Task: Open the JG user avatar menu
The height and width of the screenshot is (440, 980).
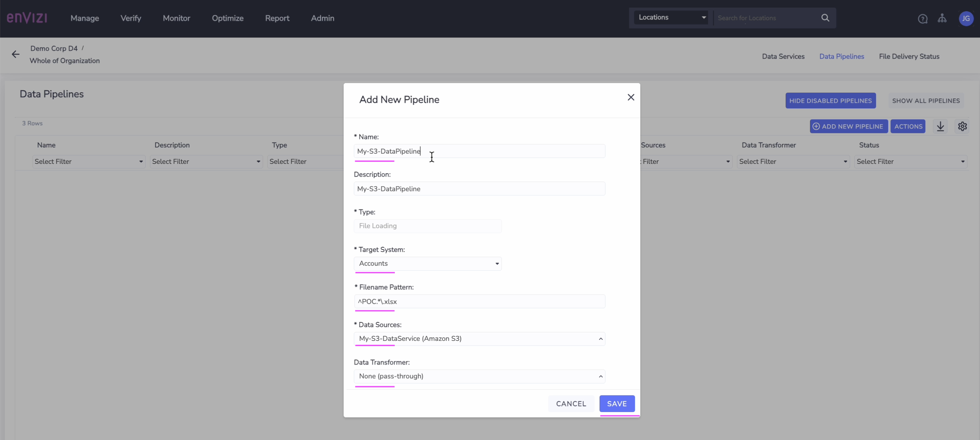Action: [966, 18]
